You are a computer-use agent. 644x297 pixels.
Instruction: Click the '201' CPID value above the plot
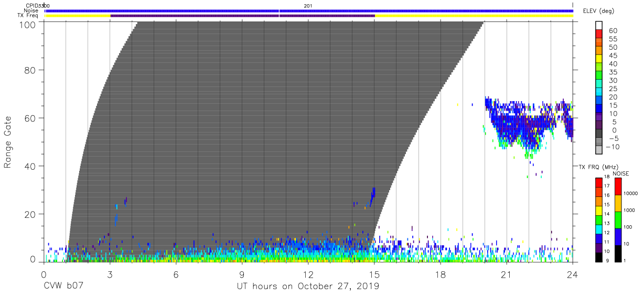point(308,5)
